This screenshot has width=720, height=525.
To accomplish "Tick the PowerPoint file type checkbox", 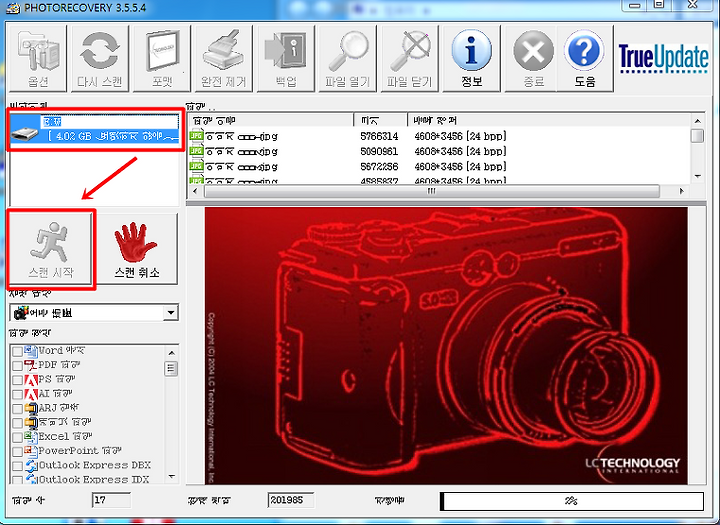I will [x=17, y=452].
